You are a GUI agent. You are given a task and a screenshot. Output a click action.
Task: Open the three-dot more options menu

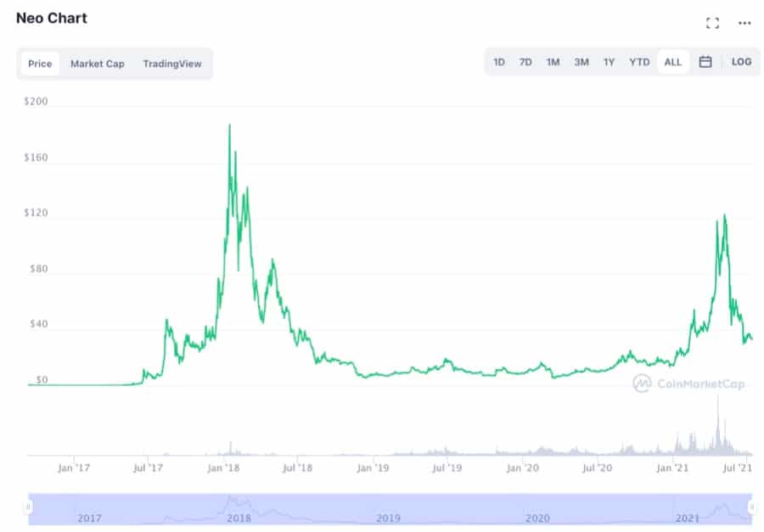tap(744, 23)
